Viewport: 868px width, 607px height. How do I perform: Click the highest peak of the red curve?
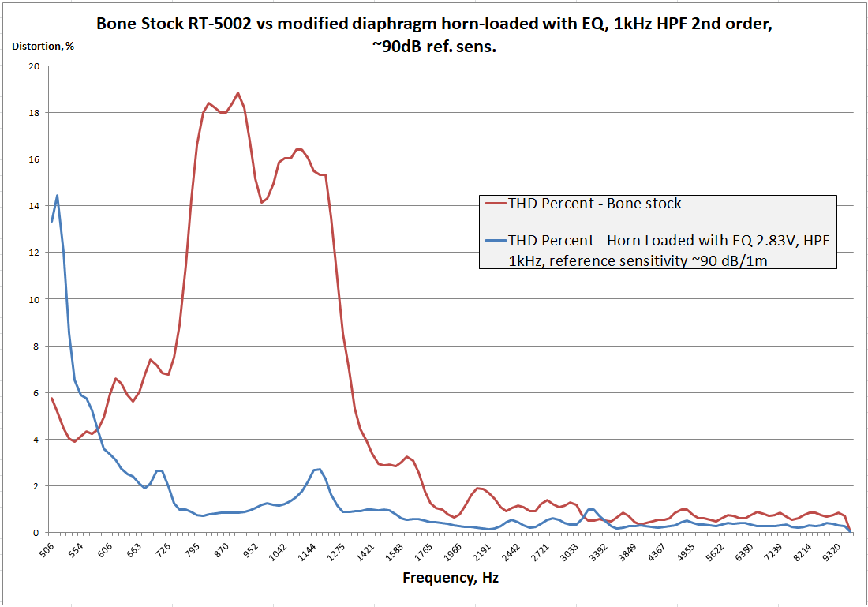[x=238, y=93]
